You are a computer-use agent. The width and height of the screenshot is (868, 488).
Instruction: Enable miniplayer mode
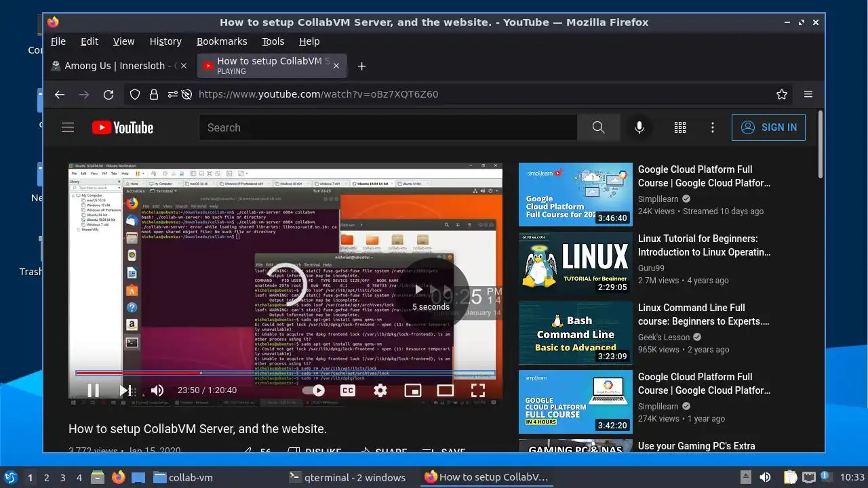pos(412,390)
